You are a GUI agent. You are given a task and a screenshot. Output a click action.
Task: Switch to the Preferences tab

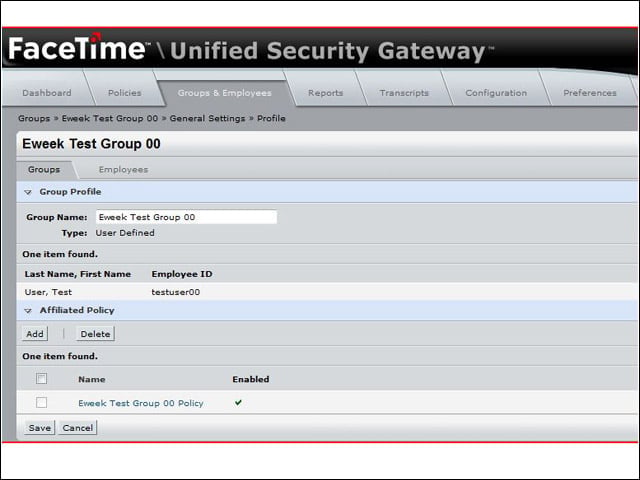[x=590, y=93]
